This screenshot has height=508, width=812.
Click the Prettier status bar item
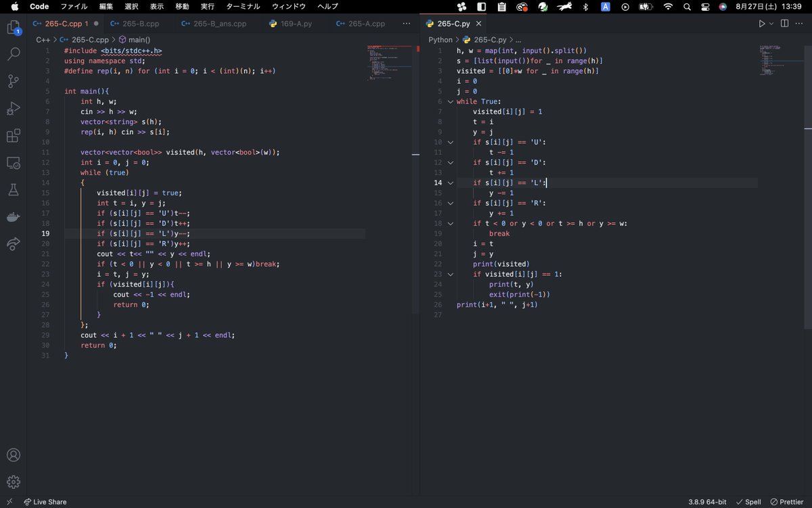(x=786, y=502)
